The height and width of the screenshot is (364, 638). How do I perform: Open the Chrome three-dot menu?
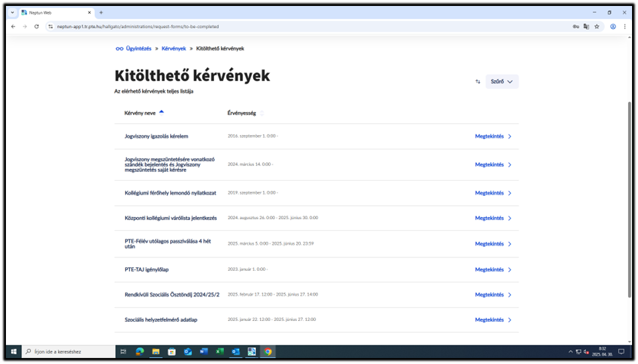pyautogui.click(x=625, y=26)
